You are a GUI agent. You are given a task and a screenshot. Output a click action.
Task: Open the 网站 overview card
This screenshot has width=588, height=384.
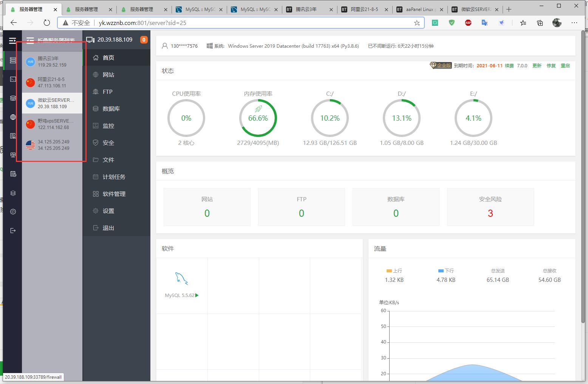tap(207, 207)
